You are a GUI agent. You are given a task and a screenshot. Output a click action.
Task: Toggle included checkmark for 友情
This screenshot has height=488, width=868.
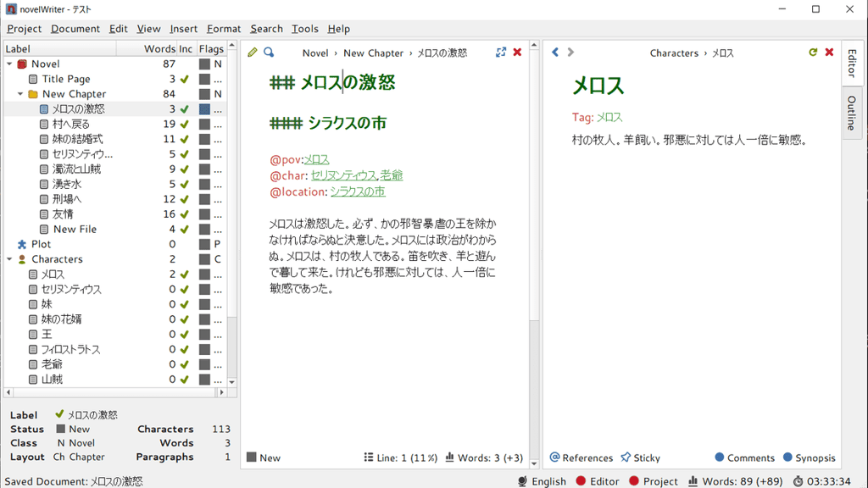pyautogui.click(x=184, y=214)
